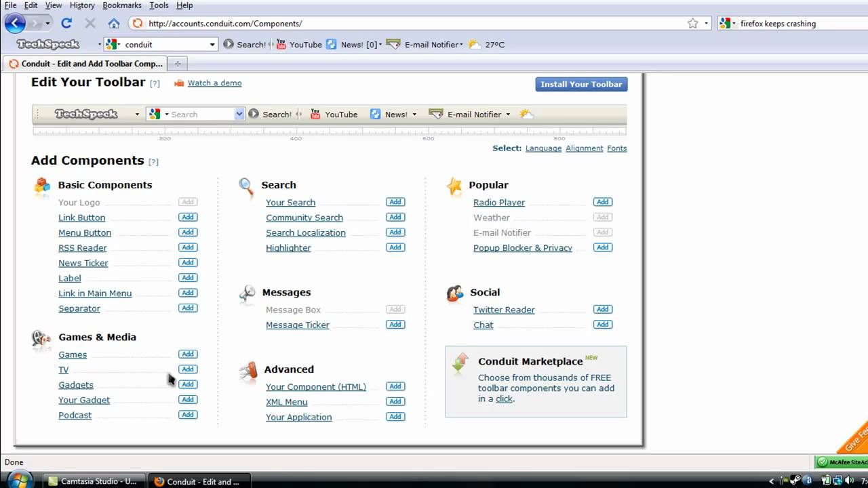Go to the home page icon
Screen dimensions: 868x488
(114, 23)
